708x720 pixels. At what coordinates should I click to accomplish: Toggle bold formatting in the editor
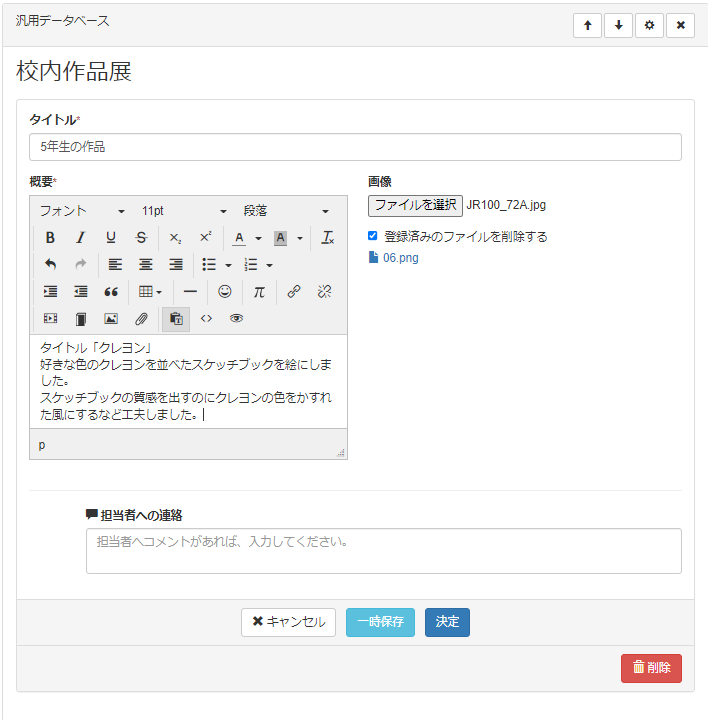(50, 238)
